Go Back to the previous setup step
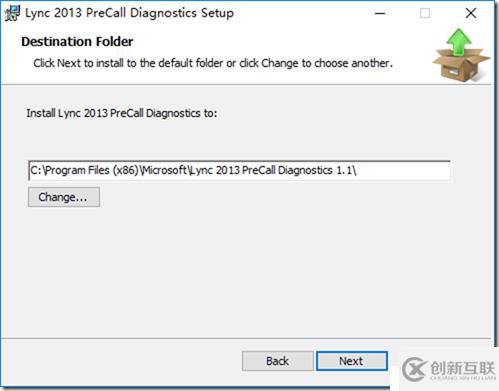The height and width of the screenshot is (391, 499). click(277, 361)
